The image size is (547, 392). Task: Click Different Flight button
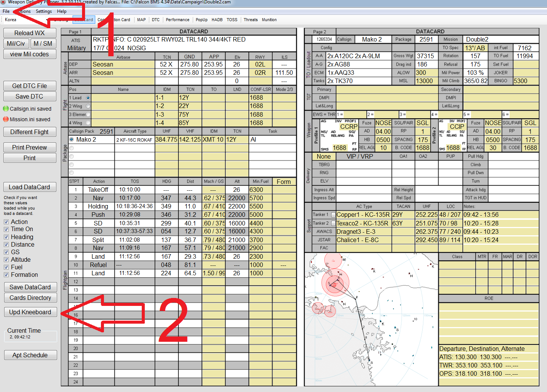tap(29, 132)
